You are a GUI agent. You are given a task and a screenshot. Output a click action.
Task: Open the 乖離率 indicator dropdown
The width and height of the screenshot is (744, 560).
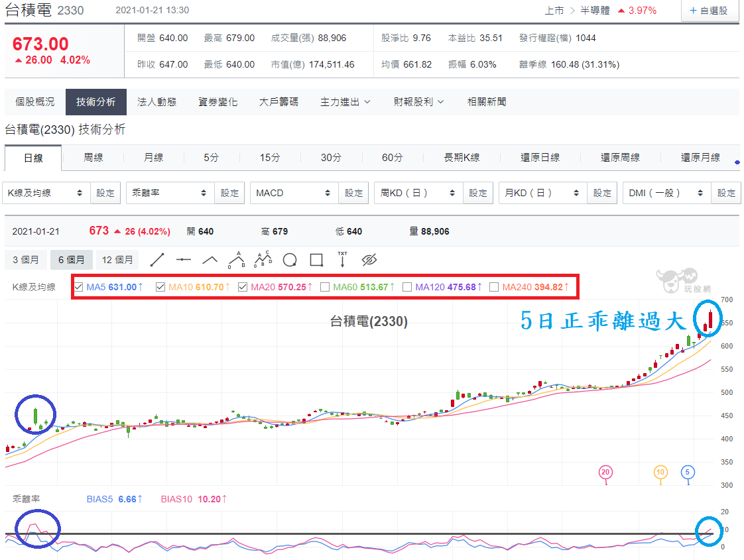[x=170, y=193]
